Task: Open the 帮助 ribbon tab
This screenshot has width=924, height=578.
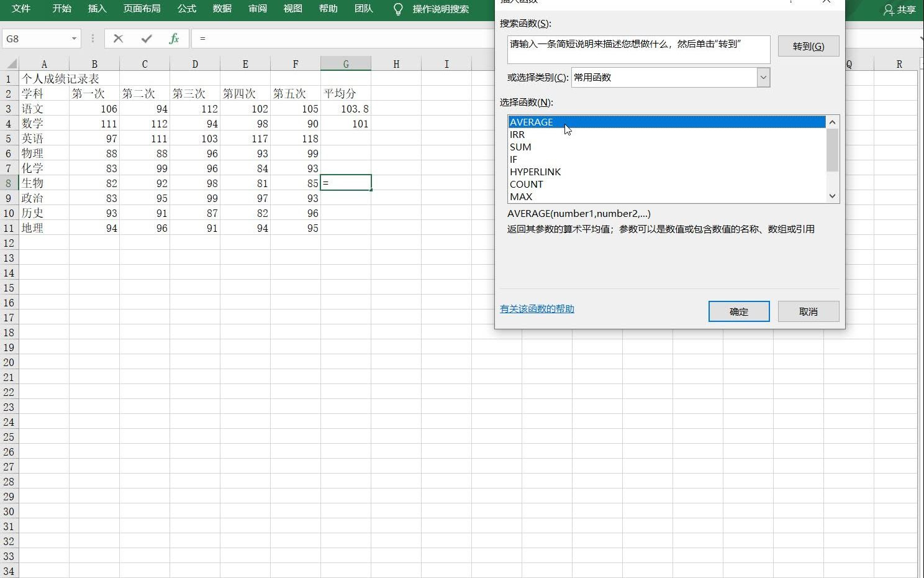Action: [x=328, y=9]
